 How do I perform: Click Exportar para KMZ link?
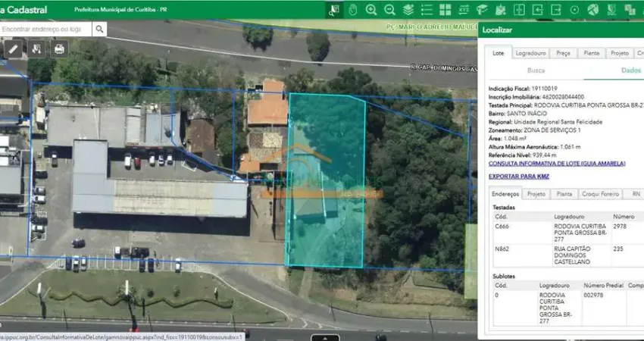[519, 177]
